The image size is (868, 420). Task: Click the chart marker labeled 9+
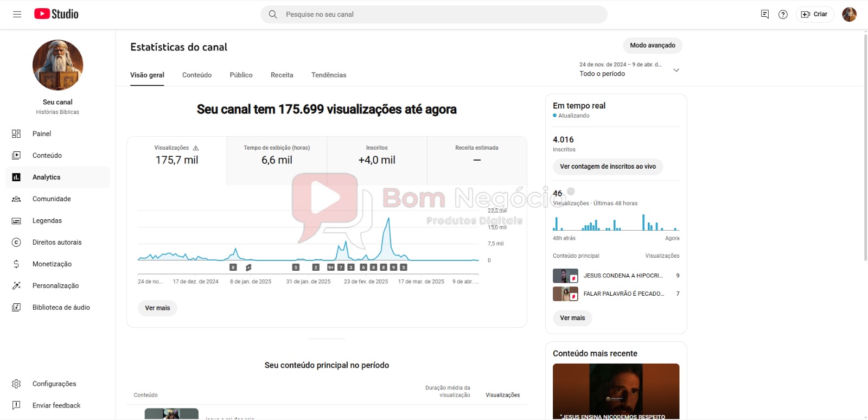pyautogui.click(x=331, y=268)
